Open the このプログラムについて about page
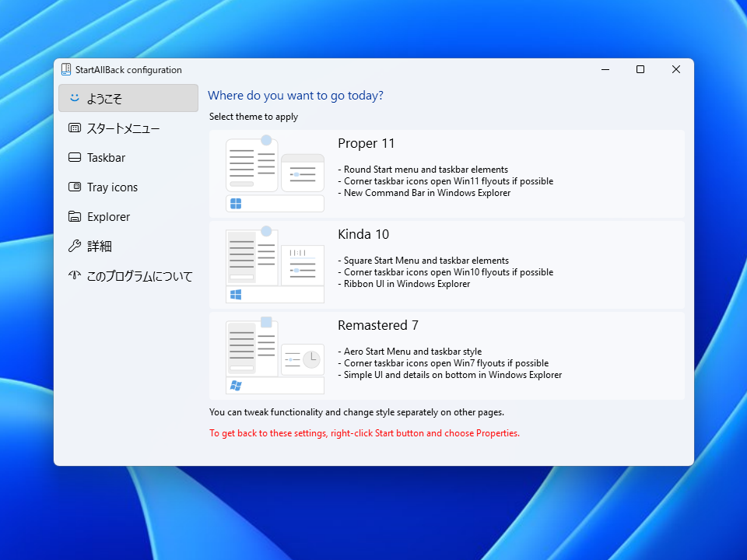The height and width of the screenshot is (560, 747). click(x=128, y=275)
